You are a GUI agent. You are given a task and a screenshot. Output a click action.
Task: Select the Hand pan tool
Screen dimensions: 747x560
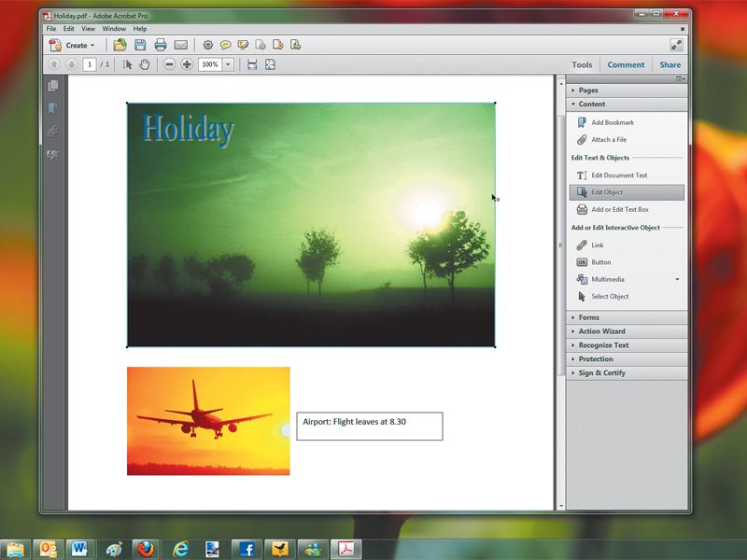(x=145, y=64)
